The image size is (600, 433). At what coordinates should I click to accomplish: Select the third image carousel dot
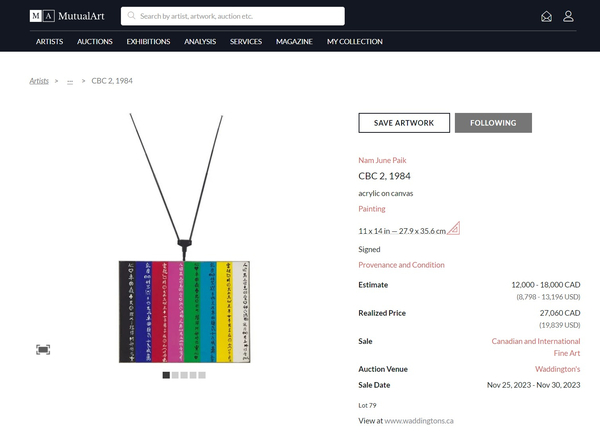pyautogui.click(x=184, y=375)
